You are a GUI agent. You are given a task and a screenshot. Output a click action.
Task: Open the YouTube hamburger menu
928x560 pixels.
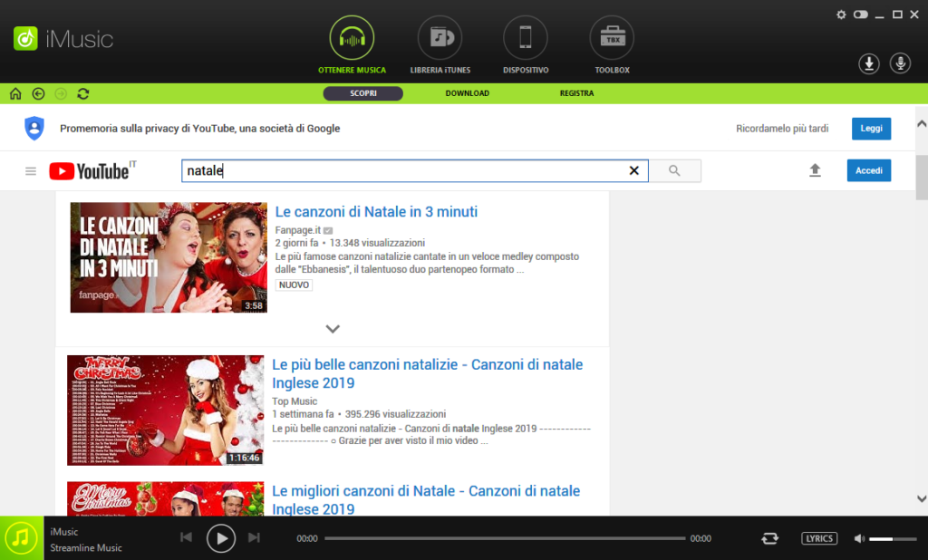(x=31, y=171)
